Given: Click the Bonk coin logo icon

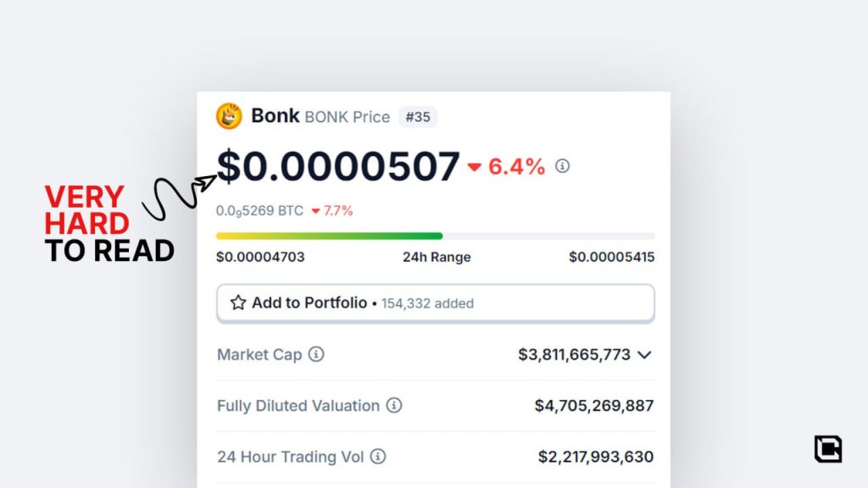Looking at the screenshot, I should click(x=229, y=116).
